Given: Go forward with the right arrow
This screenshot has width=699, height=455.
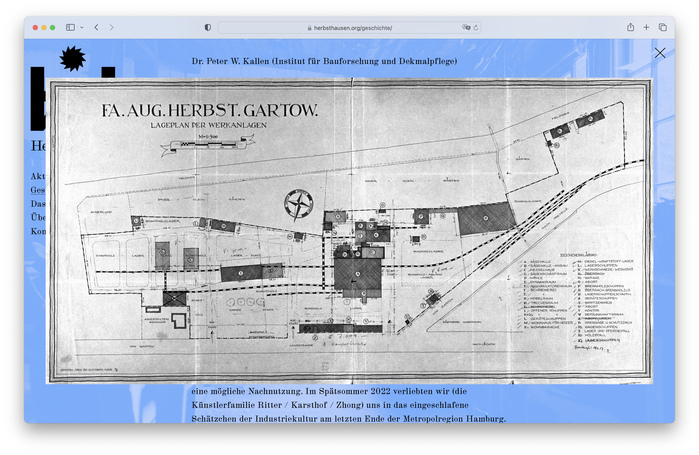Looking at the screenshot, I should pyautogui.click(x=111, y=28).
